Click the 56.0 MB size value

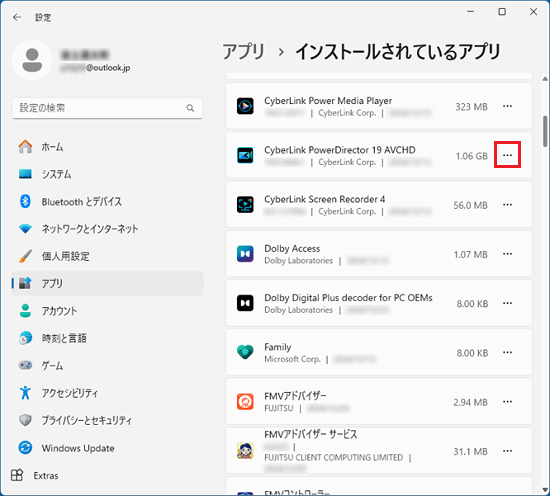[x=470, y=205]
